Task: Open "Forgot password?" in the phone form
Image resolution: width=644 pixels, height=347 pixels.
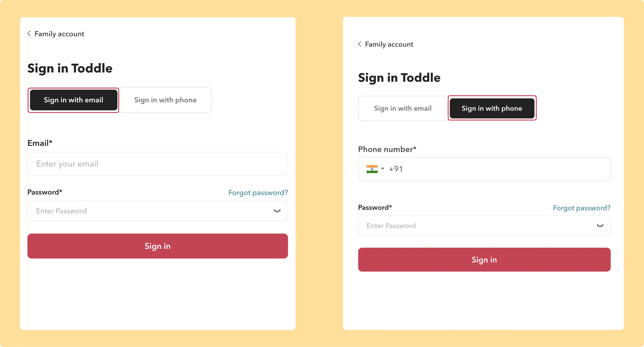Action: pyautogui.click(x=582, y=208)
